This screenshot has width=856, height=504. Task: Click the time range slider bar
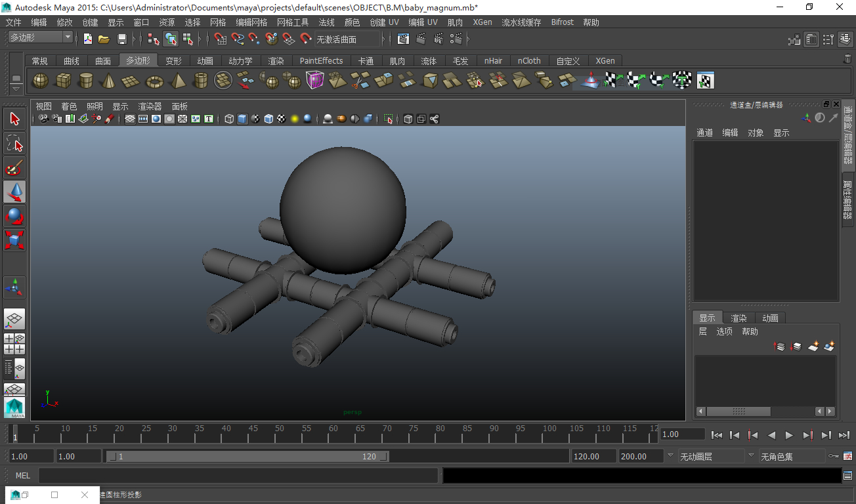point(247,456)
